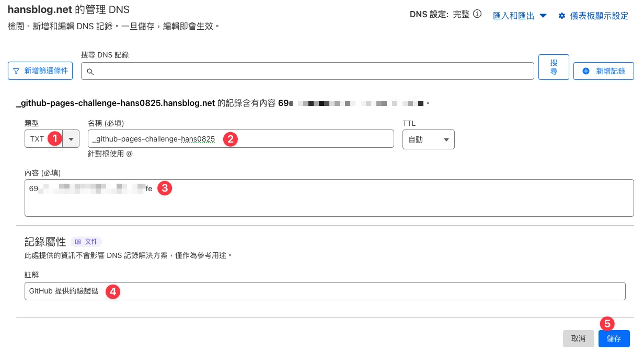
Task: Open 儀表板顯示設定 link
Action: tap(599, 16)
